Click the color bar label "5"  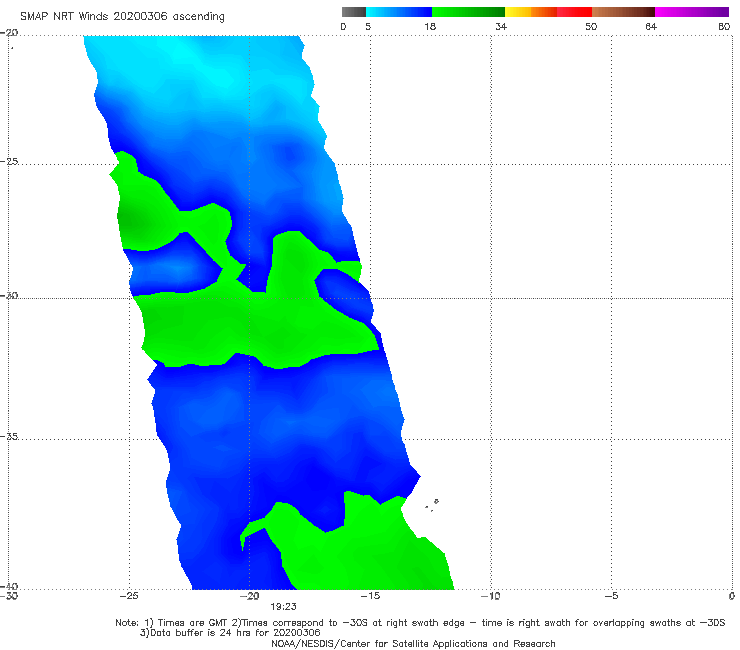[368, 27]
